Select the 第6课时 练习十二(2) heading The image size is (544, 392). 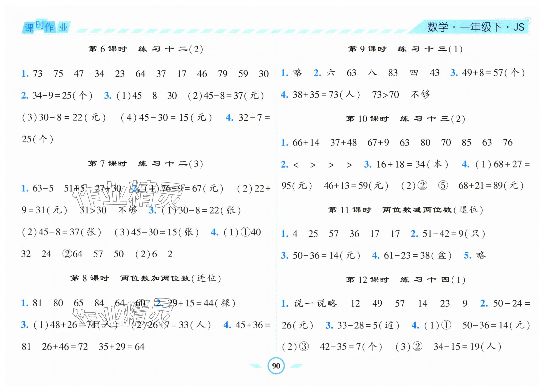pos(145,49)
